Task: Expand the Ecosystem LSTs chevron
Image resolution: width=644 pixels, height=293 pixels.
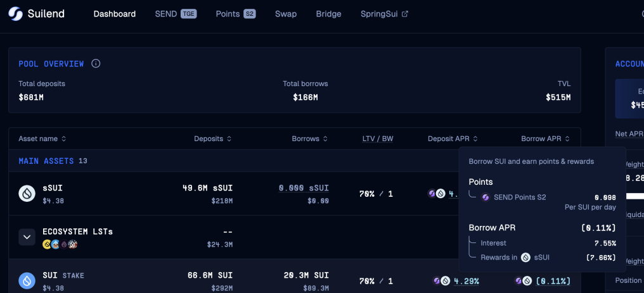Action: tap(27, 237)
